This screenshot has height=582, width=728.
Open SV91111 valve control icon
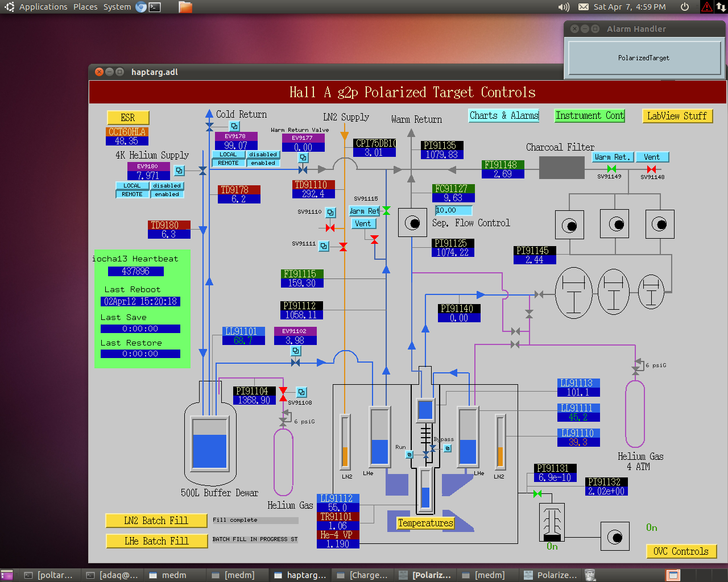324,246
